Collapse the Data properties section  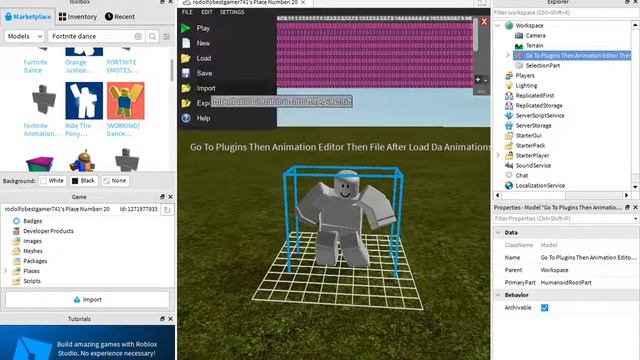(498, 233)
